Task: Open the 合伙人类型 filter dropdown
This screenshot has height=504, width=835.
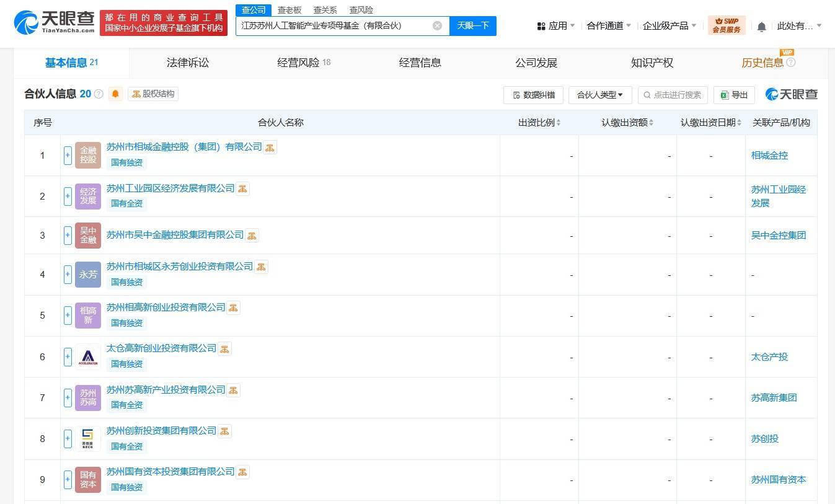Action: pos(599,95)
